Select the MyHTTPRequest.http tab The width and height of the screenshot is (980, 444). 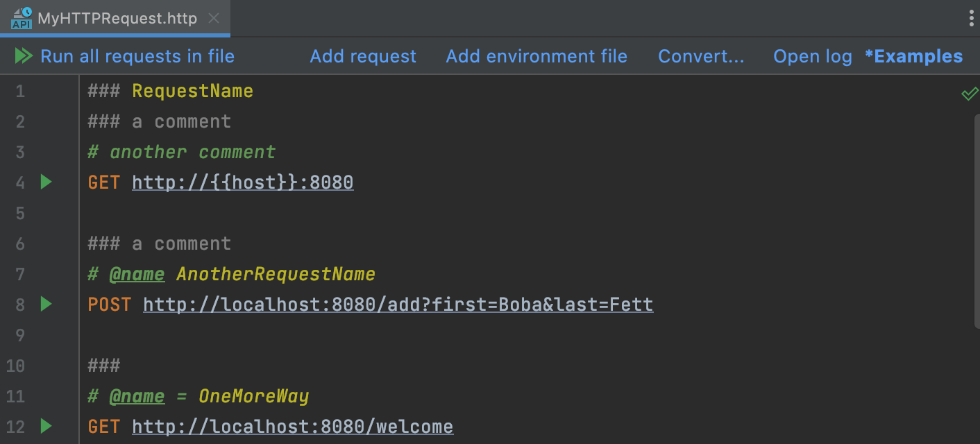click(x=117, y=19)
